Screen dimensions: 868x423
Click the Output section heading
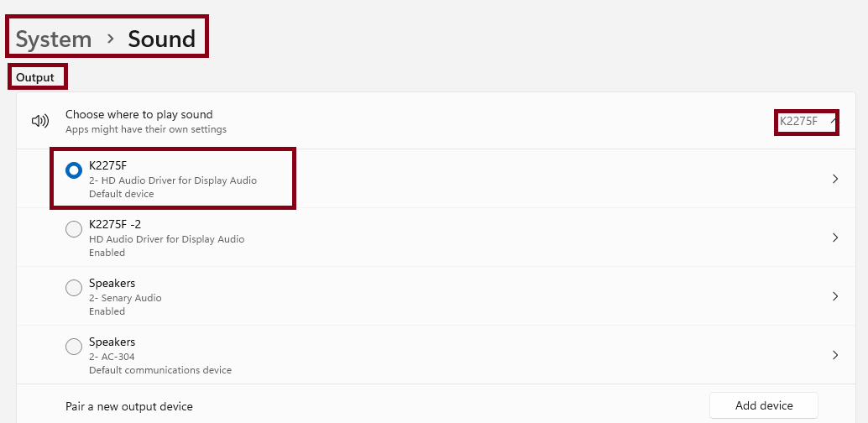coord(35,77)
